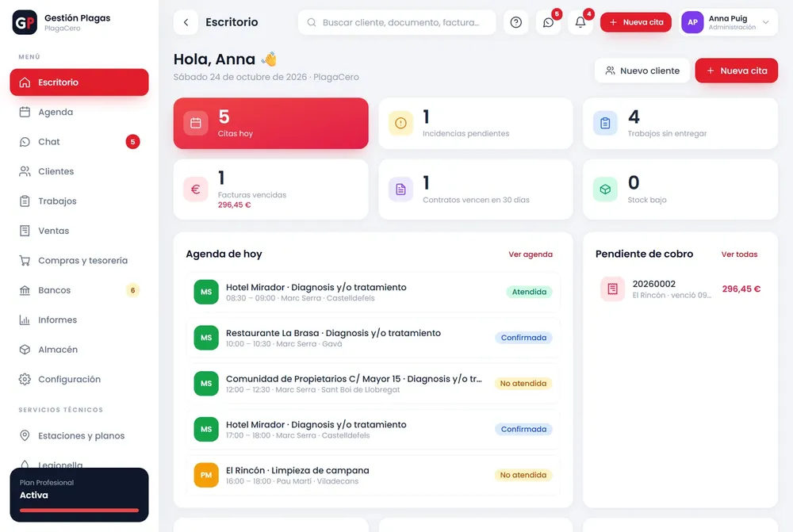The image size is (793, 532).
Task: Open Compras y tesorería
Action: tap(79, 260)
